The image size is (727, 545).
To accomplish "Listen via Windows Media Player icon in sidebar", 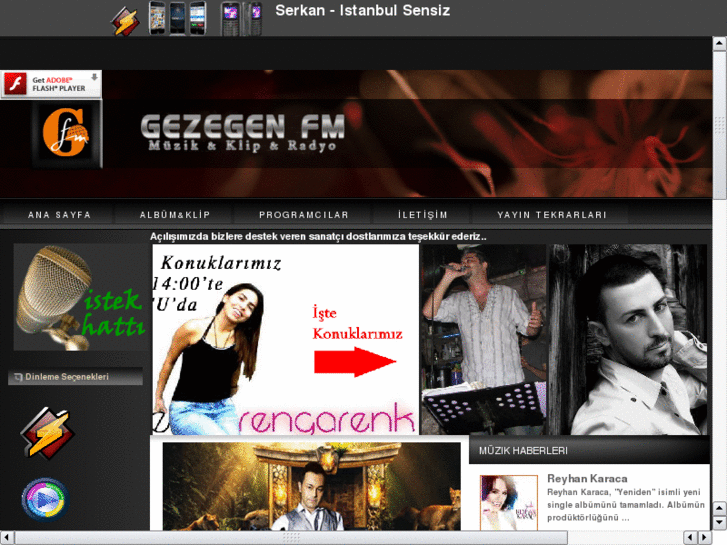I will [x=45, y=500].
